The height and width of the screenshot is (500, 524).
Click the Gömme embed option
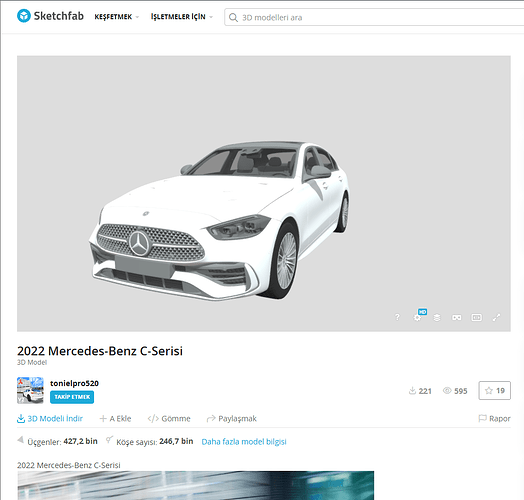[169, 418]
